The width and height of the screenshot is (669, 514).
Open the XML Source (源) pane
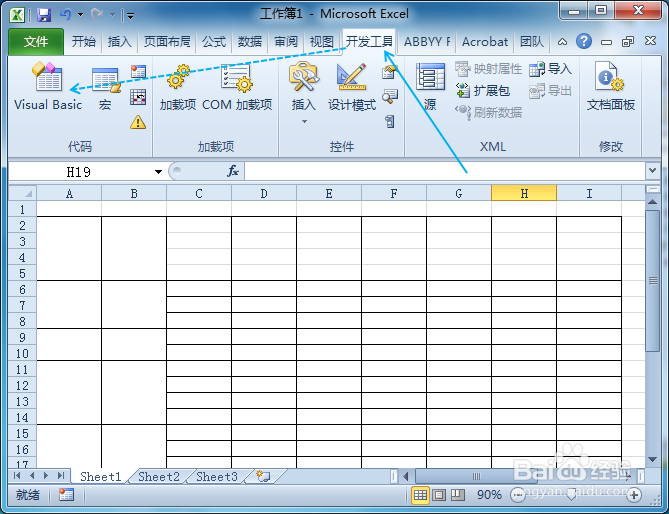[x=430, y=87]
